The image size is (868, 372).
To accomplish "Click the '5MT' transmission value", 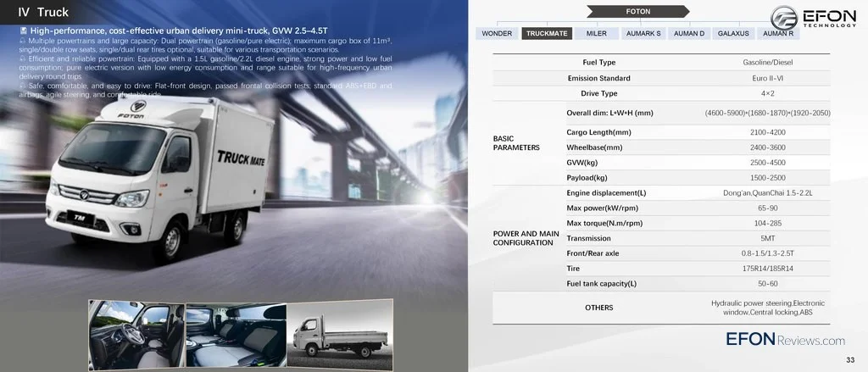I will click(767, 239).
